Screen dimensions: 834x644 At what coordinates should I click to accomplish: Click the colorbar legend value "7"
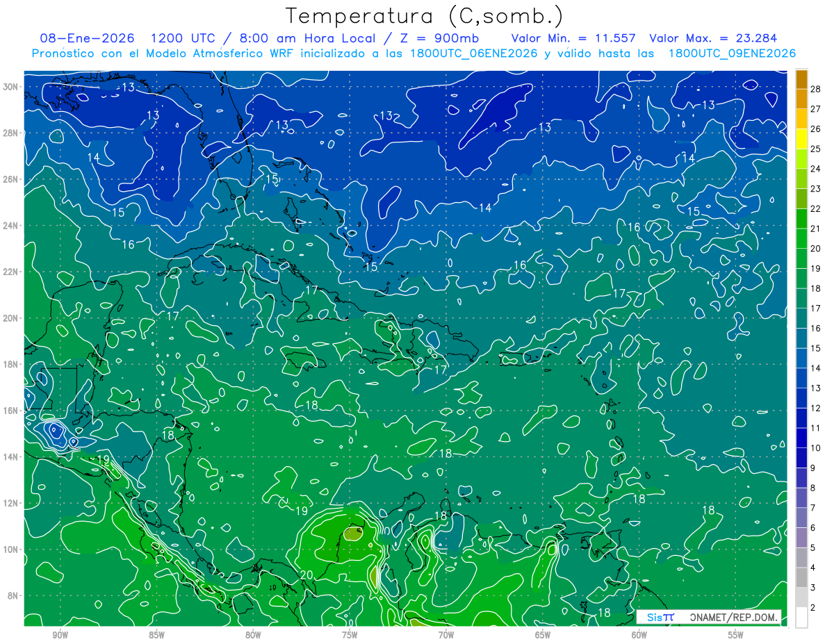point(813,508)
